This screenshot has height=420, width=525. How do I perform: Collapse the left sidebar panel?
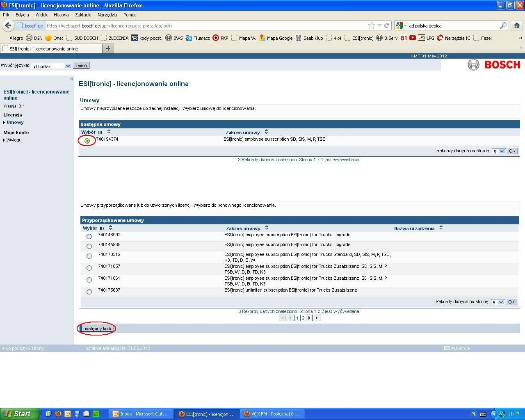71,79
